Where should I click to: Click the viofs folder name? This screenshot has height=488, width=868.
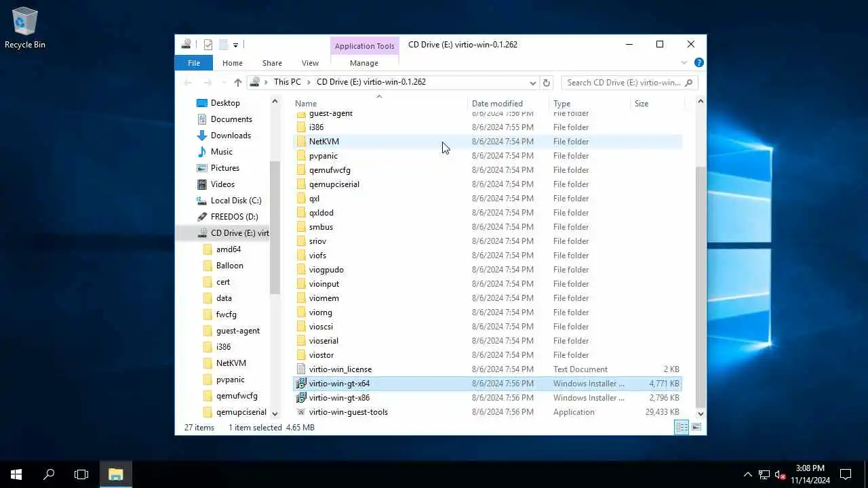(x=317, y=256)
